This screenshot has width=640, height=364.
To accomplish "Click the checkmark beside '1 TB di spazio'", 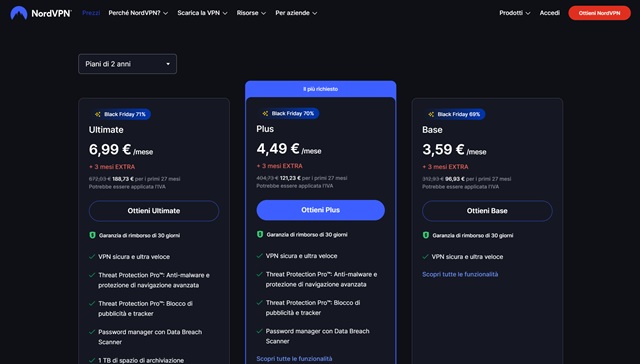I will coord(92,360).
